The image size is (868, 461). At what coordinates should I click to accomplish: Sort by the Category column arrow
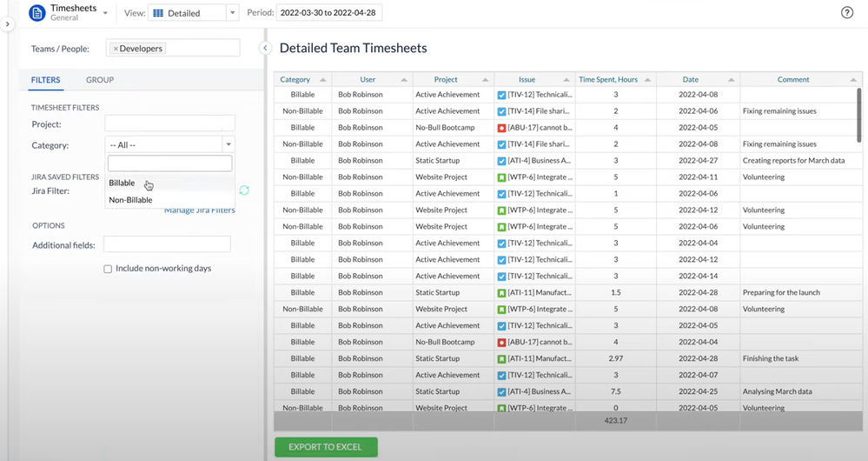point(322,80)
